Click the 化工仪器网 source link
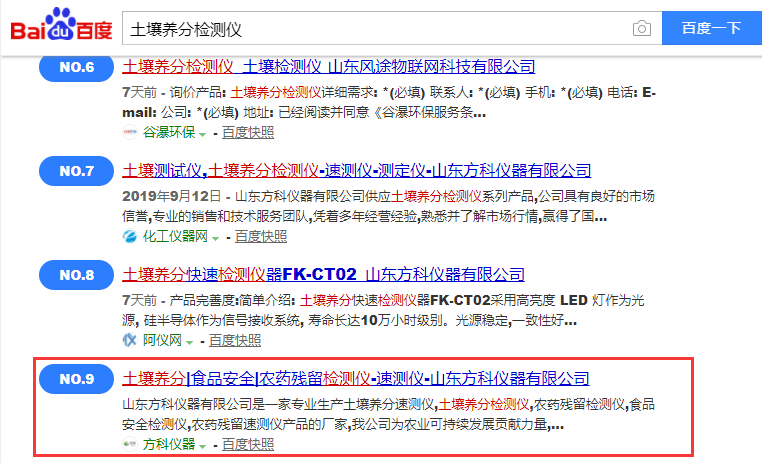Viewport: 762px width, 463px height. click(175, 236)
